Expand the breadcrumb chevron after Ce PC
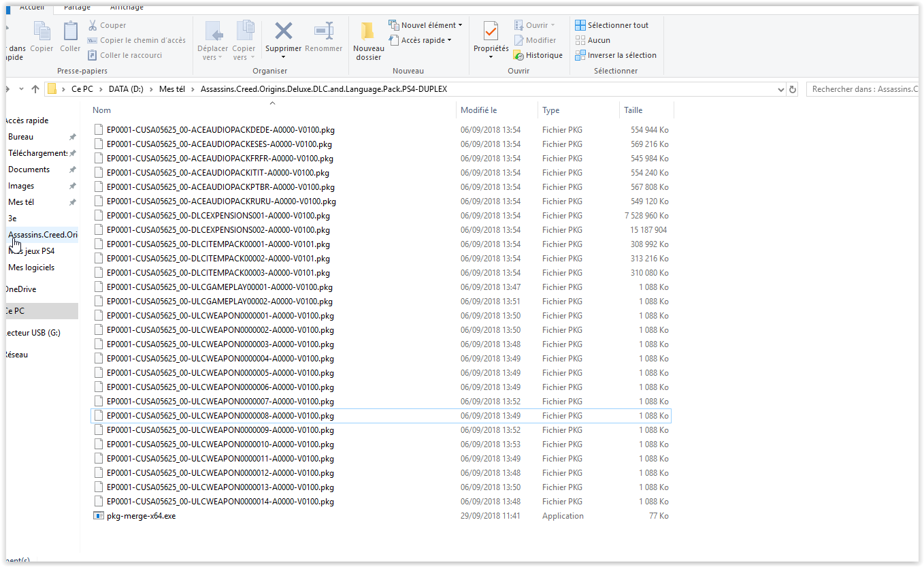Screen dimensions: 924x567 pyautogui.click(x=100, y=89)
